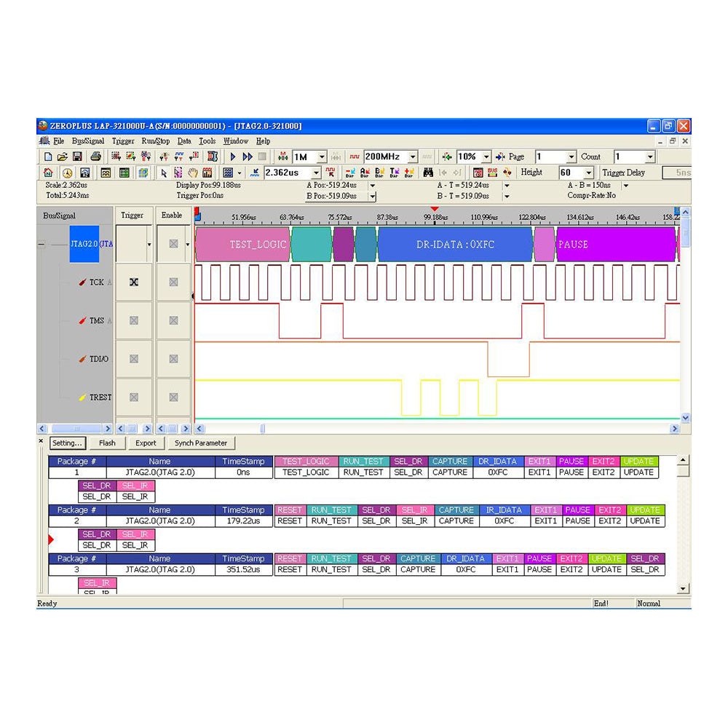Open the Bus/Signal menu
Image resolution: width=728 pixels, height=728 pixels.
88,141
